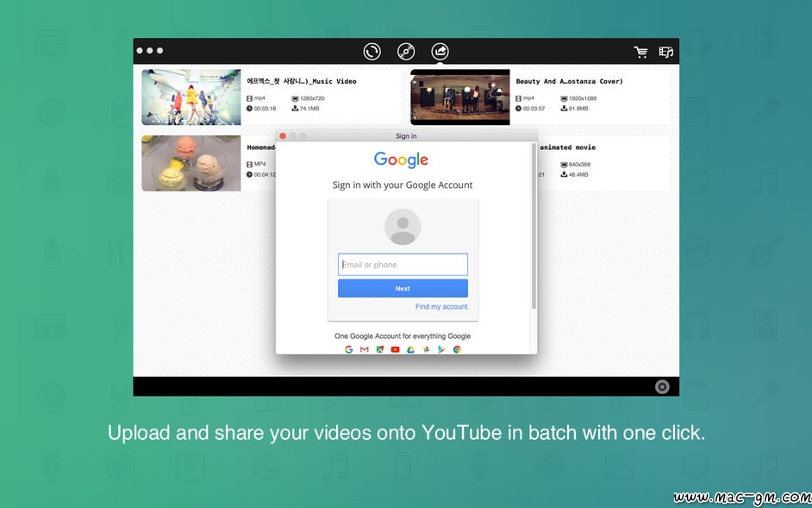Click the scrollbar of the Sign in window
Screen dimensions: 812x508
(534, 227)
